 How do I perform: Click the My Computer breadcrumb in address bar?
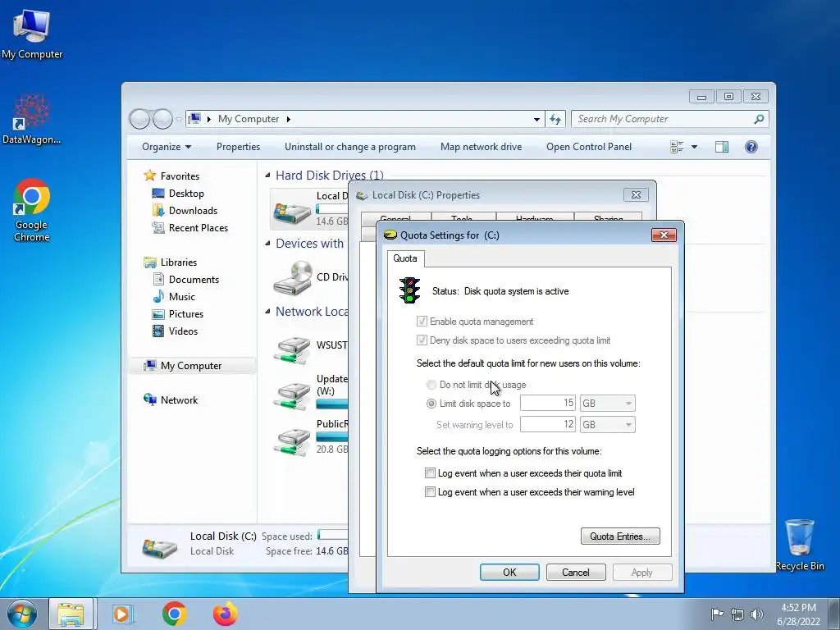(x=249, y=119)
